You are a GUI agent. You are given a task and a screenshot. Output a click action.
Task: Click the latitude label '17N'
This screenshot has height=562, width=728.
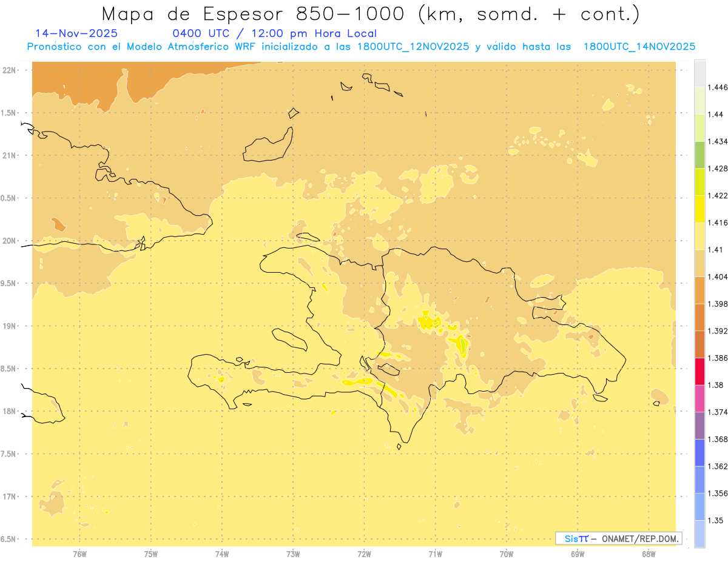9,497
